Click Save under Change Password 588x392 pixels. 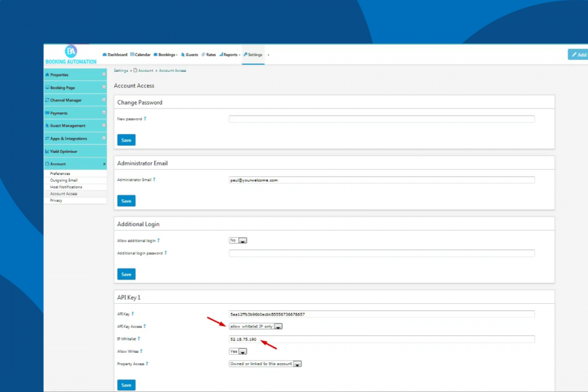[125, 140]
